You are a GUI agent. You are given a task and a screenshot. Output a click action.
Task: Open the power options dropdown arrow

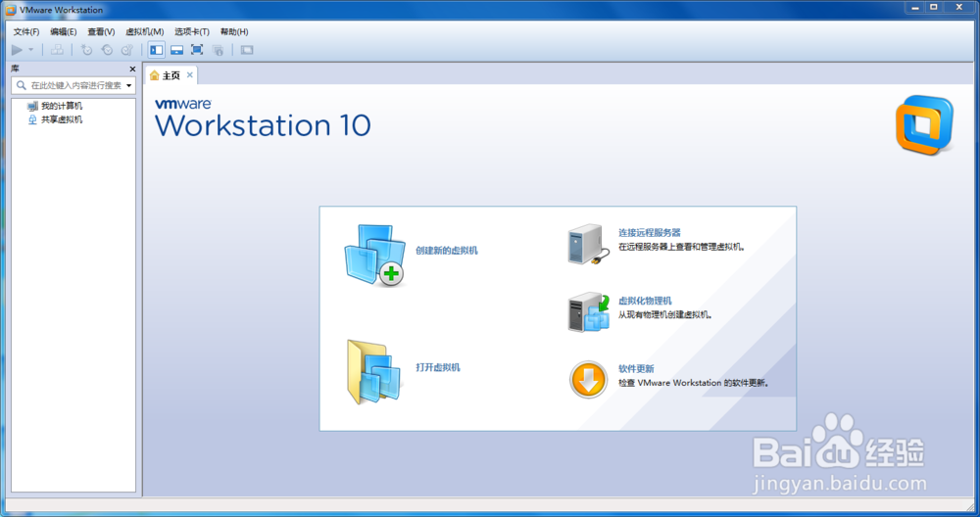pos(30,50)
